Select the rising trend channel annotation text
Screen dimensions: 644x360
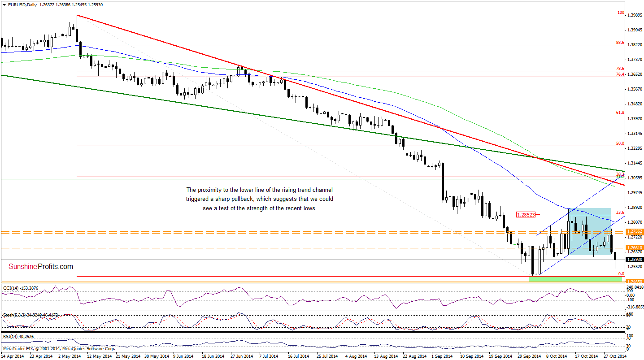(260, 199)
